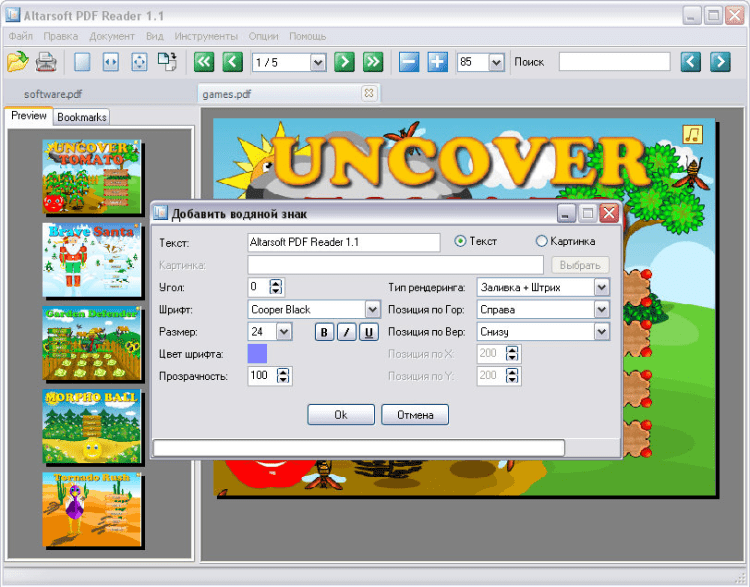The height and width of the screenshot is (587, 750).
Task: Select the Preview tab
Action: pos(29,116)
